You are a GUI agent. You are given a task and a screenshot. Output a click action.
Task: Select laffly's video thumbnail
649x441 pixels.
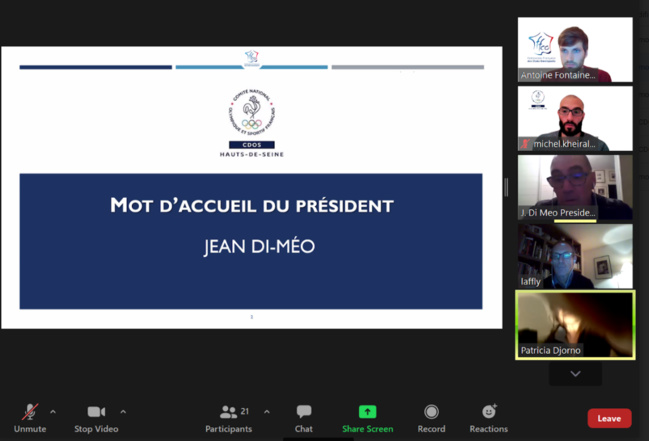click(x=575, y=256)
